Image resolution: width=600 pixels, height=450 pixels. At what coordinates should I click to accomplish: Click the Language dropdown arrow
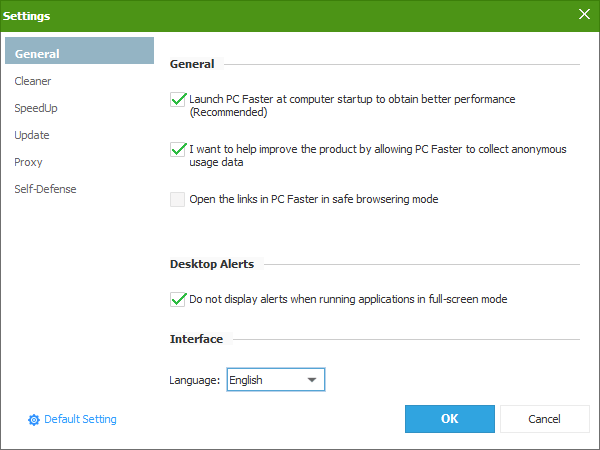(312, 380)
